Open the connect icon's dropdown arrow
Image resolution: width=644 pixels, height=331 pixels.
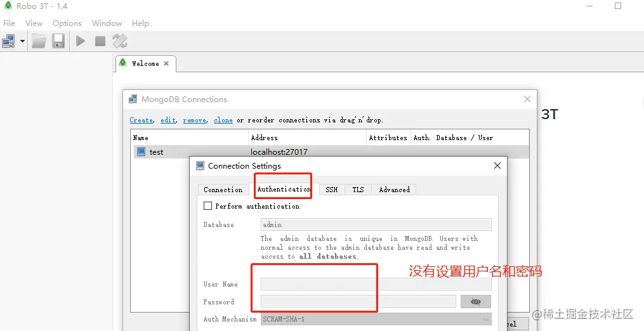22,41
